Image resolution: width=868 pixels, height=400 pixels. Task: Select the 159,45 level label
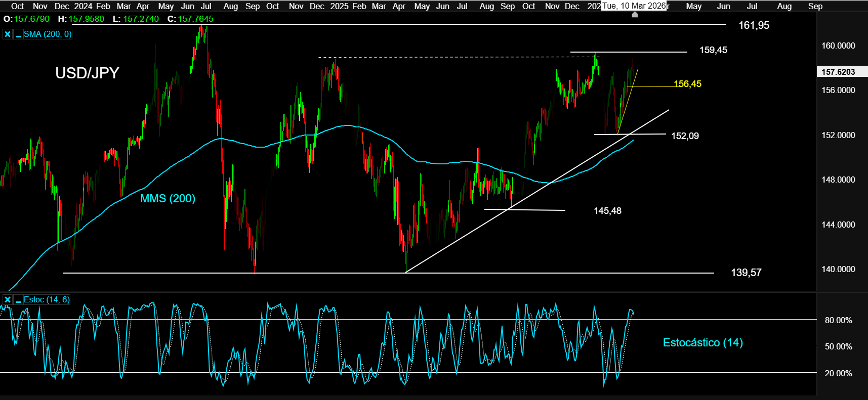pyautogui.click(x=713, y=50)
